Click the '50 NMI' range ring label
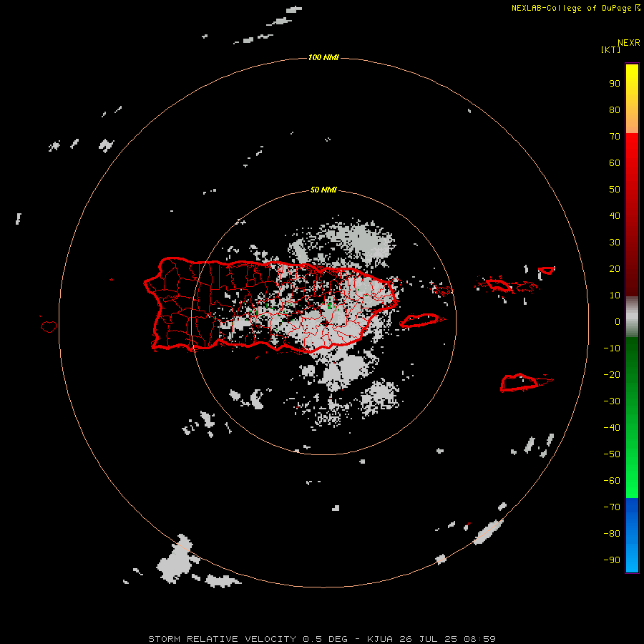 click(323, 190)
